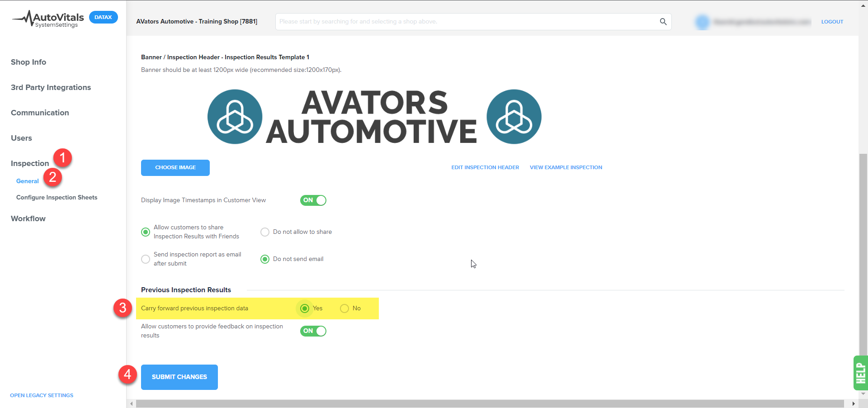Open View Example Inspection link
Screen dimensions: 868x408
tap(566, 167)
